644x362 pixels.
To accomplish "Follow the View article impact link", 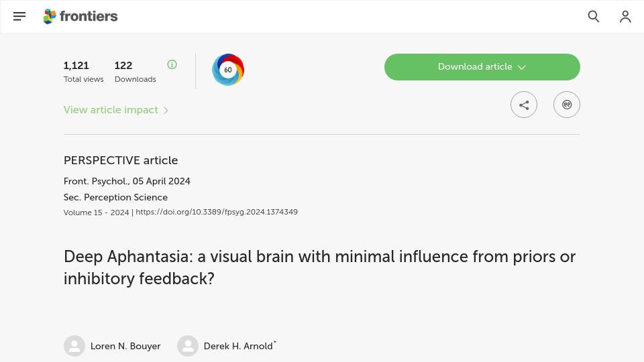I will tap(116, 110).
